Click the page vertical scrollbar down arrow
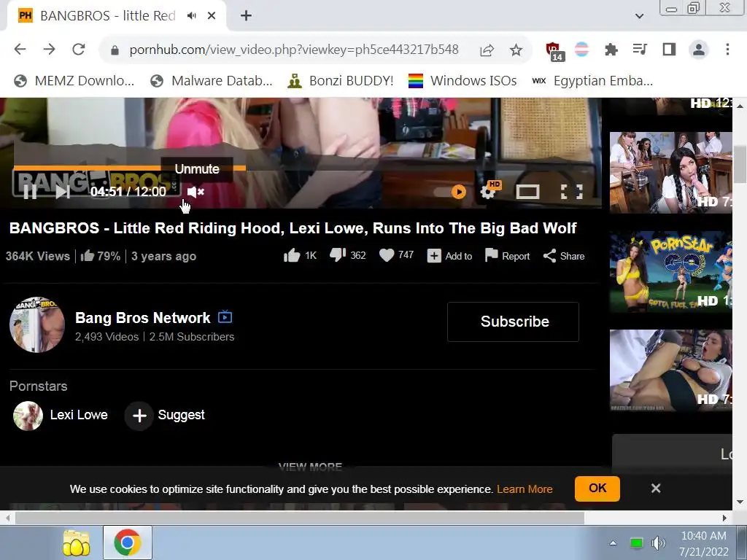The height and width of the screenshot is (560, 747). click(x=740, y=502)
